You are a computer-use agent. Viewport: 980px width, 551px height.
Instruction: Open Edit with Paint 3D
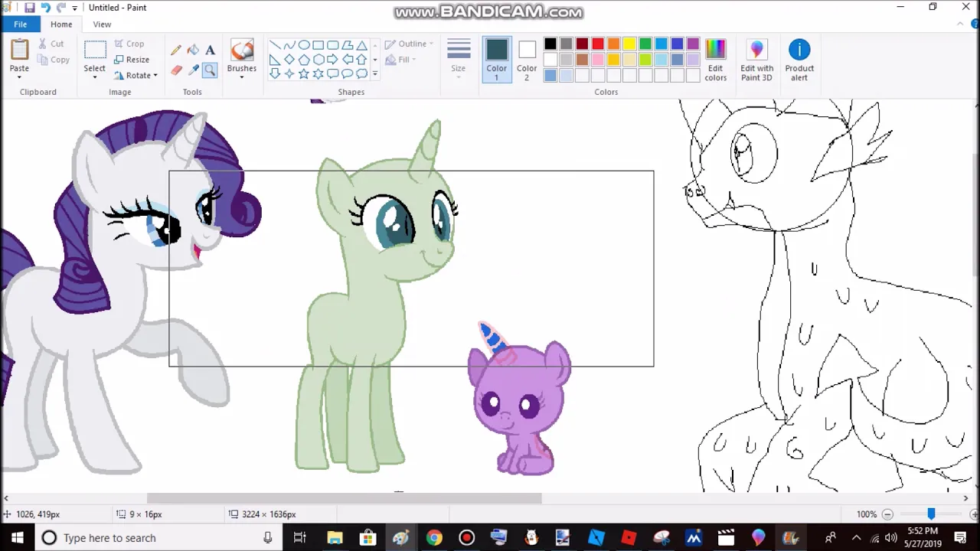point(756,60)
